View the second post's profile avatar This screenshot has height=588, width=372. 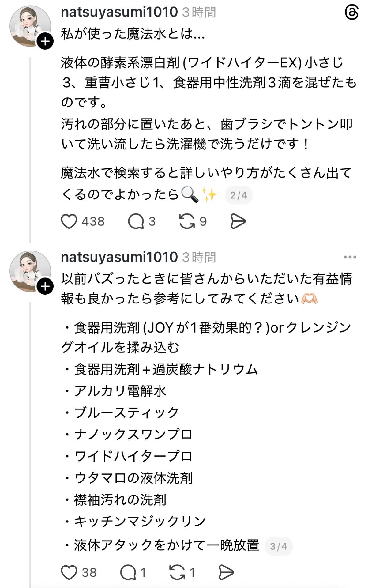tap(29, 271)
